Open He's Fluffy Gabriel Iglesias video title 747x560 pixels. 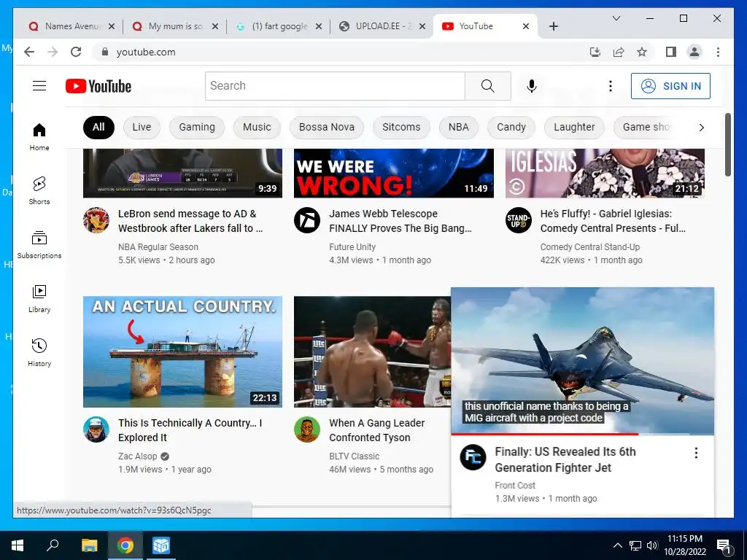613,221
